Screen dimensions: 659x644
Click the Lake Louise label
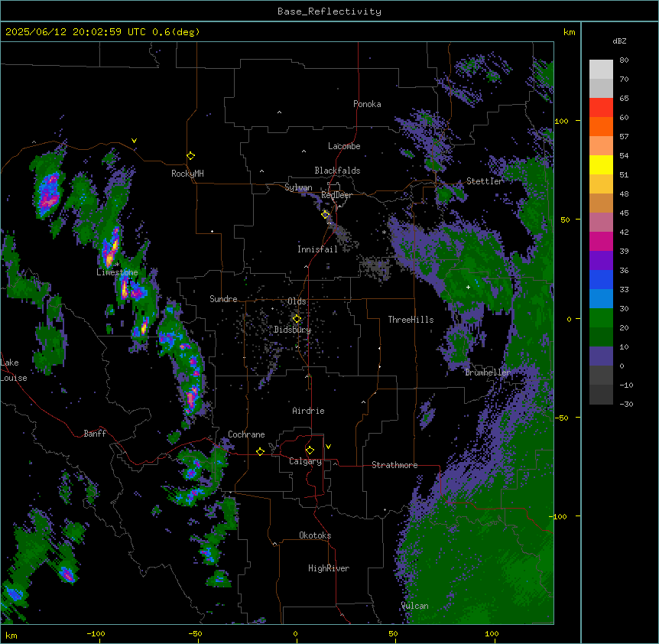pyautogui.click(x=14, y=370)
